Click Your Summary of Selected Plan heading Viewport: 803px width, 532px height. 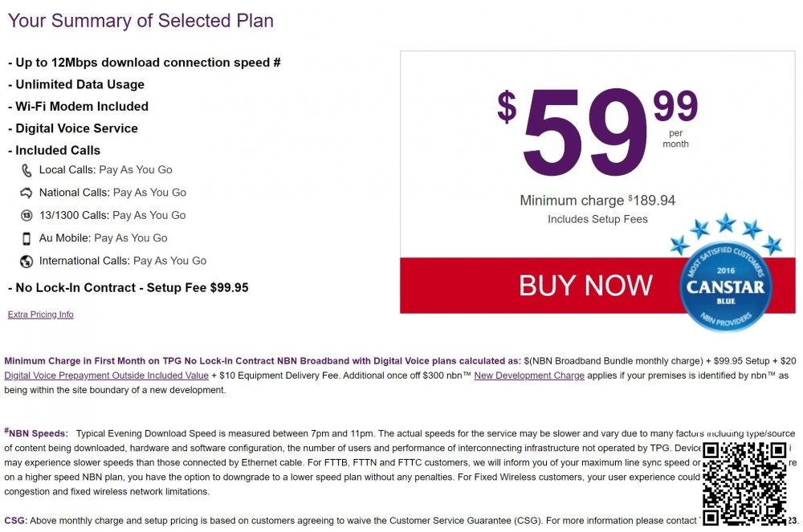(141, 21)
